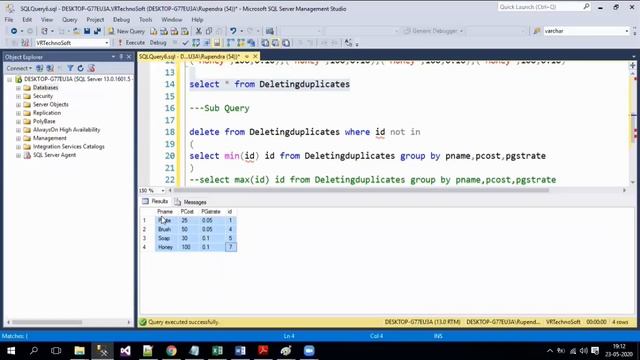Open the View menu
Screen dimensions: 640x360
[x=47, y=19]
